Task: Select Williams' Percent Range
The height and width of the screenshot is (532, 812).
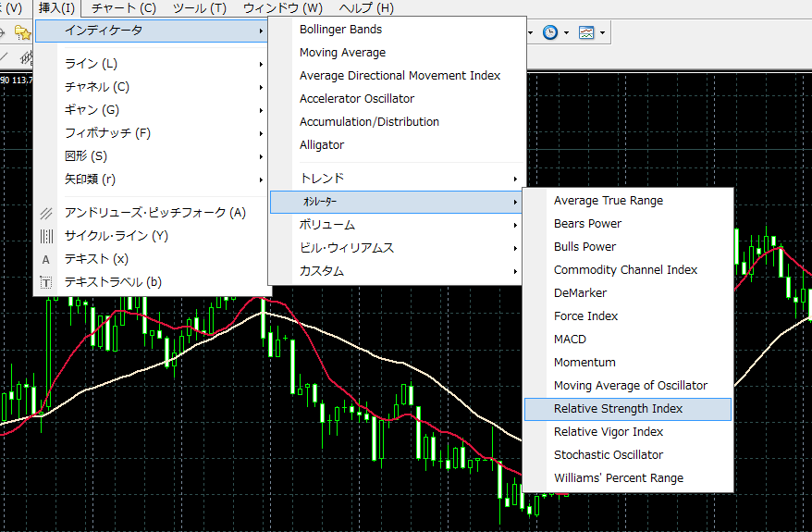Action: pyautogui.click(x=628, y=478)
